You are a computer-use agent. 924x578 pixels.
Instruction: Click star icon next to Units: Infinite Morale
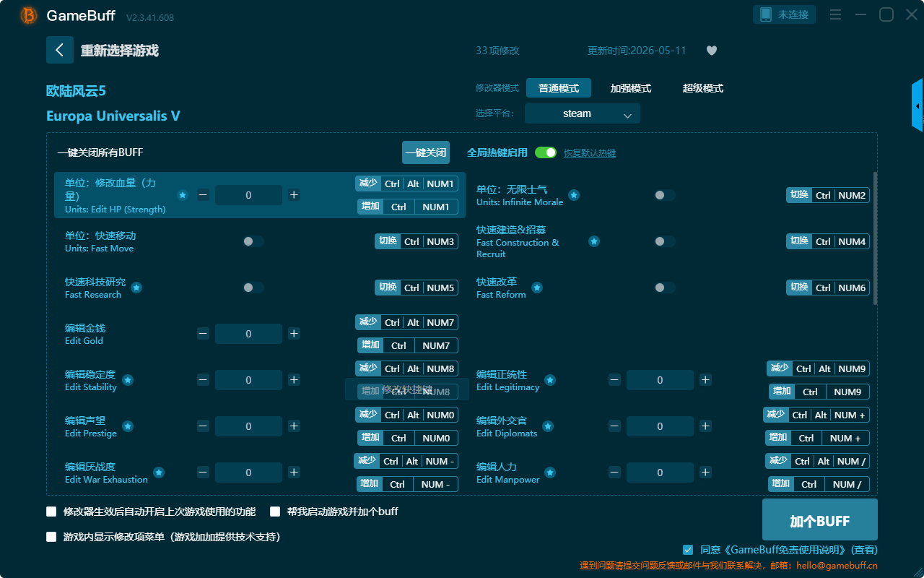pos(574,195)
